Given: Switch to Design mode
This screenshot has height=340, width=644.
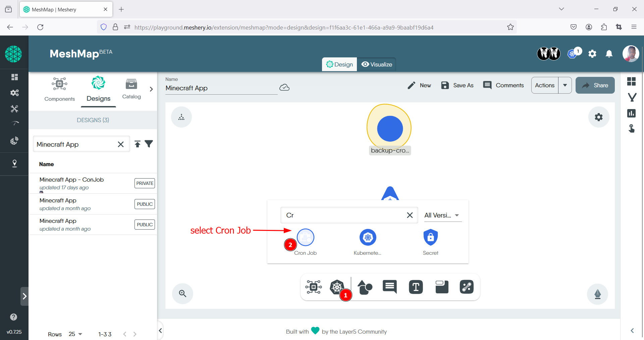Looking at the screenshot, I should 339,64.
